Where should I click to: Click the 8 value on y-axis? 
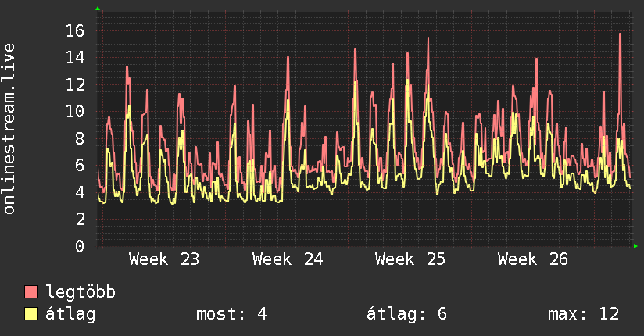pos(80,138)
